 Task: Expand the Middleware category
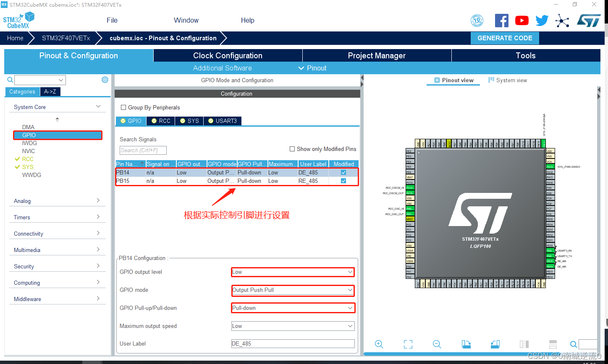tap(98, 299)
